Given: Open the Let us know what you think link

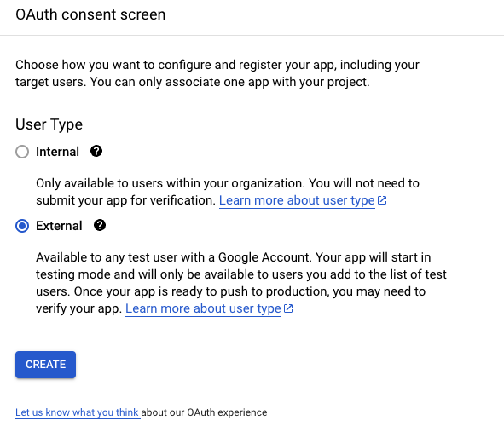Looking at the screenshot, I should 77,412.
